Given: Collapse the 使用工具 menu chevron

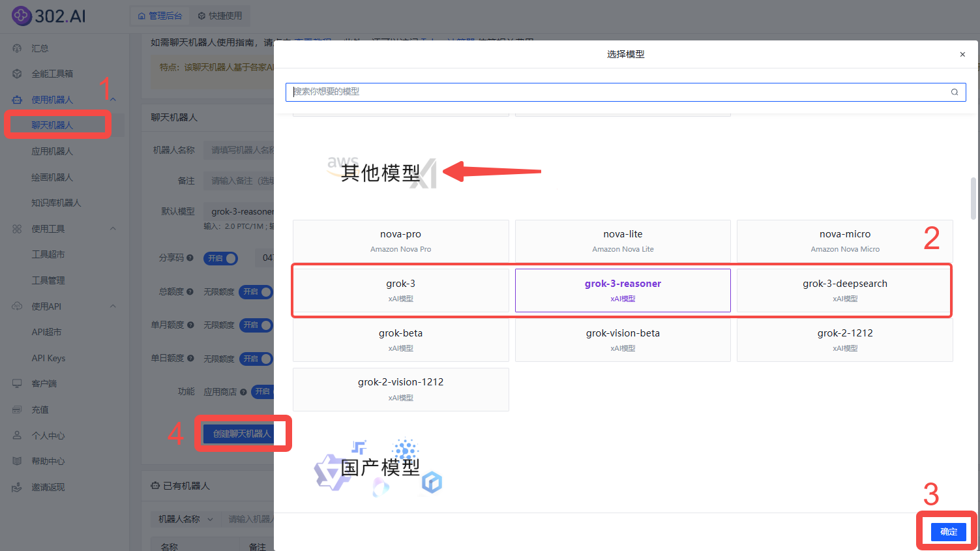Looking at the screenshot, I should 113,229.
